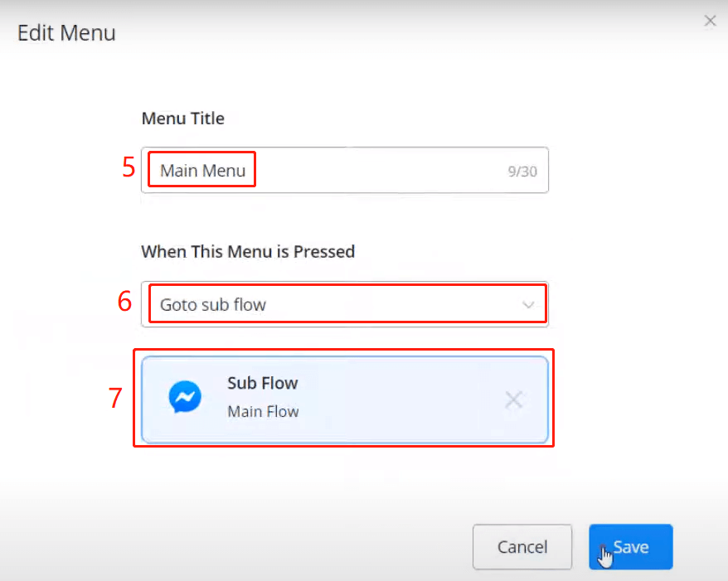Click the Goto sub flow selected value text
Viewport: 728px width, 581px height.
tap(213, 304)
